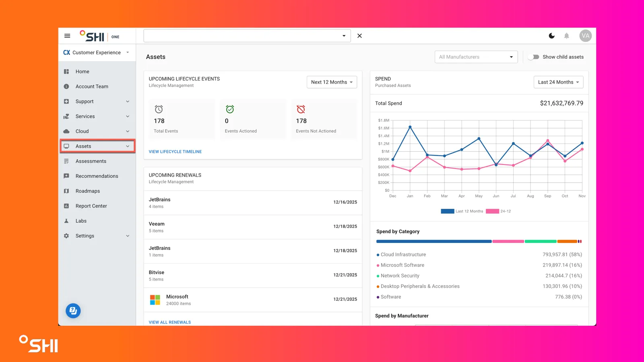The height and width of the screenshot is (362, 644).
Task: Click View Lifecycle Timeline link
Action: pyautogui.click(x=175, y=152)
